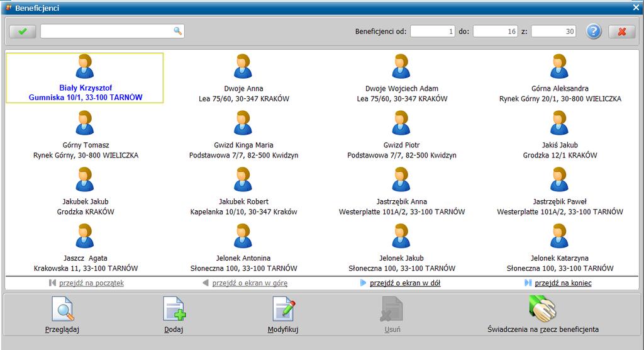This screenshot has height=350, width=644.
Task: Click 'Świadczenia na rzecz beneficjenta' label
Action: coord(543,329)
